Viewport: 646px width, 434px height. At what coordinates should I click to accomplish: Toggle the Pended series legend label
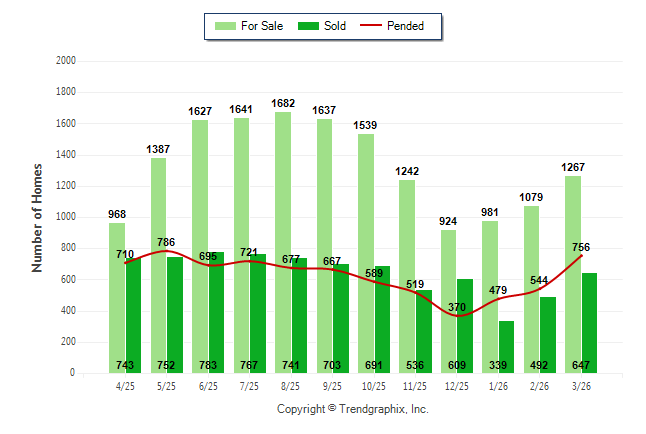pyautogui.click(x=417, y=26)
